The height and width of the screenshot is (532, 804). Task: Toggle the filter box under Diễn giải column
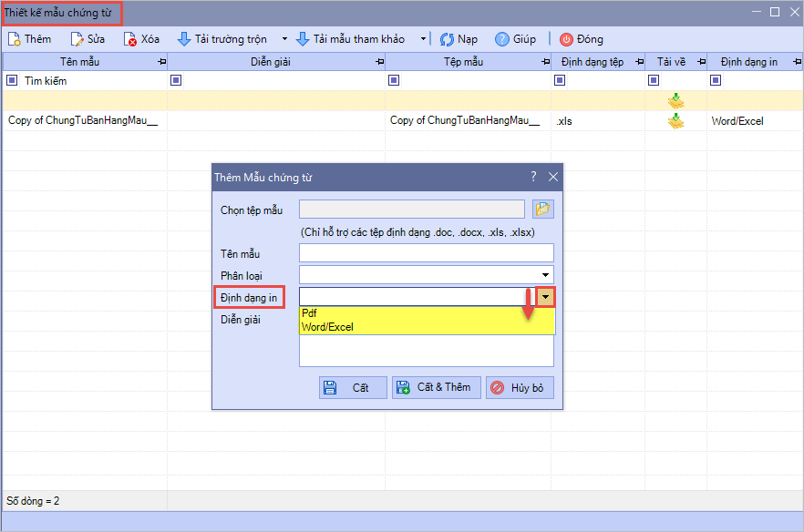pos(176,81)
